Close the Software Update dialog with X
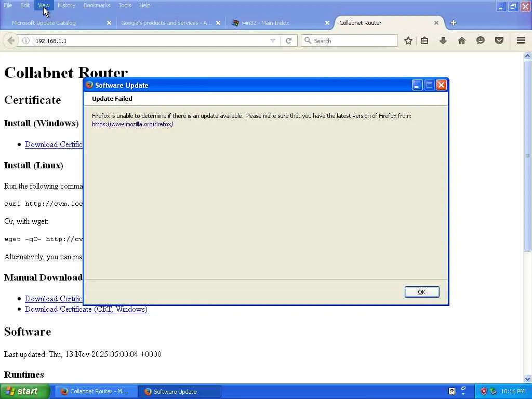Screen dimensions: 532x399 [x=441, y=85]
